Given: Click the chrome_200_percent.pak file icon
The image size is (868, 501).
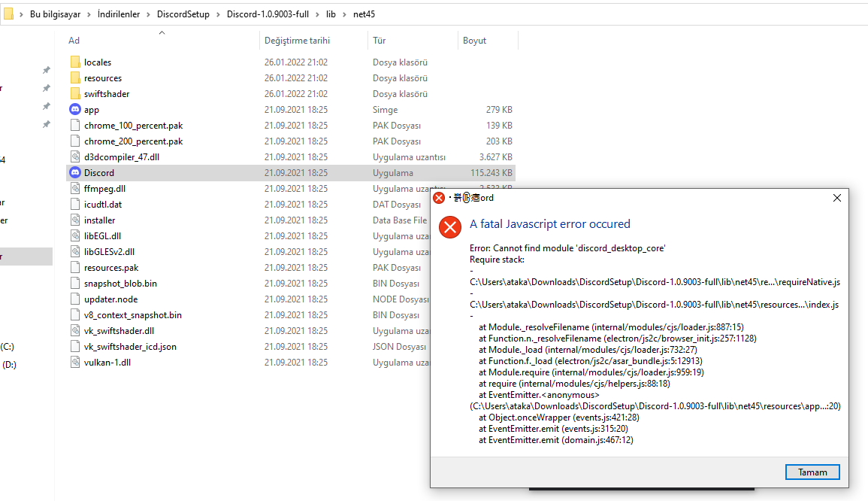Looking at the screenshot, I should [75, 141].
